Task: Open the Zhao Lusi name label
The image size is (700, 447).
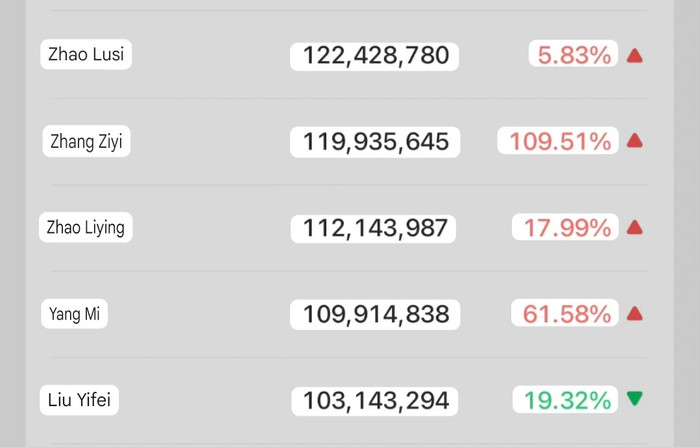Action: coord(86,54)
